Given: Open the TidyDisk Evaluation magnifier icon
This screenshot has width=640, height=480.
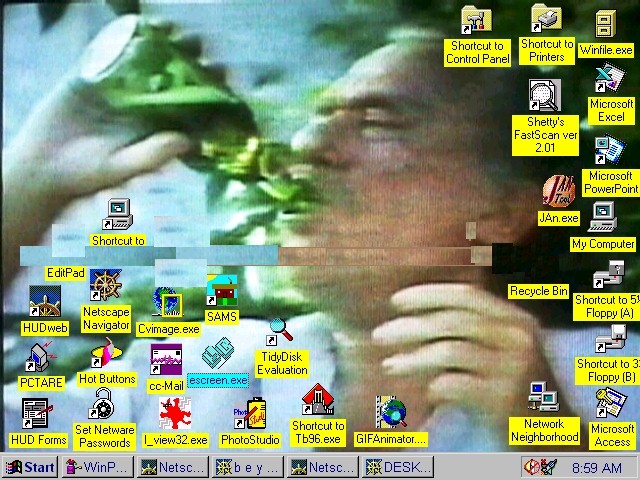Looking at the screenshot, I should click(281, 330).
